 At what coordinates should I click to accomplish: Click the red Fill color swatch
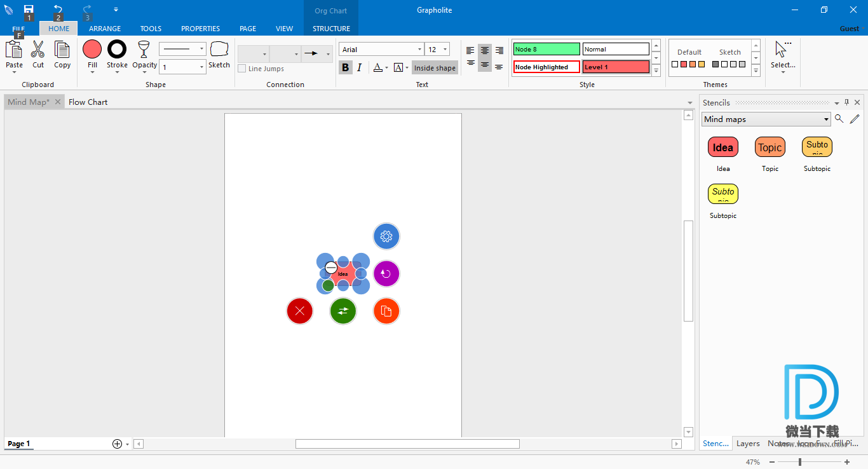[x=92, y=49]
